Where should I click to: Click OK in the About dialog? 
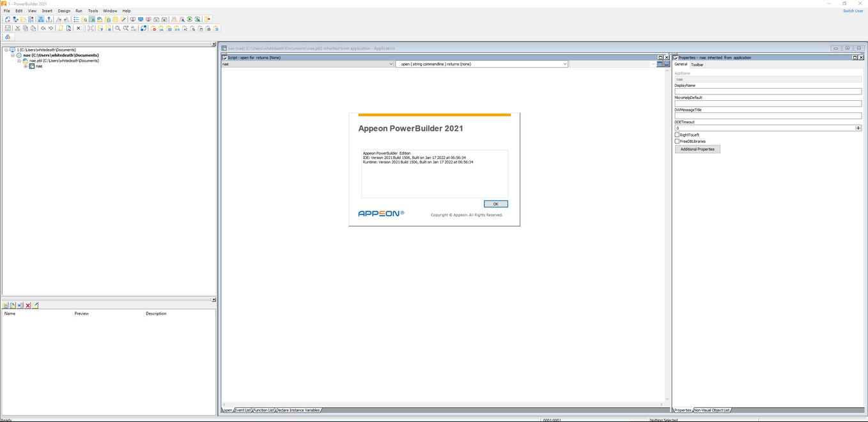click(x=496, y=204)
